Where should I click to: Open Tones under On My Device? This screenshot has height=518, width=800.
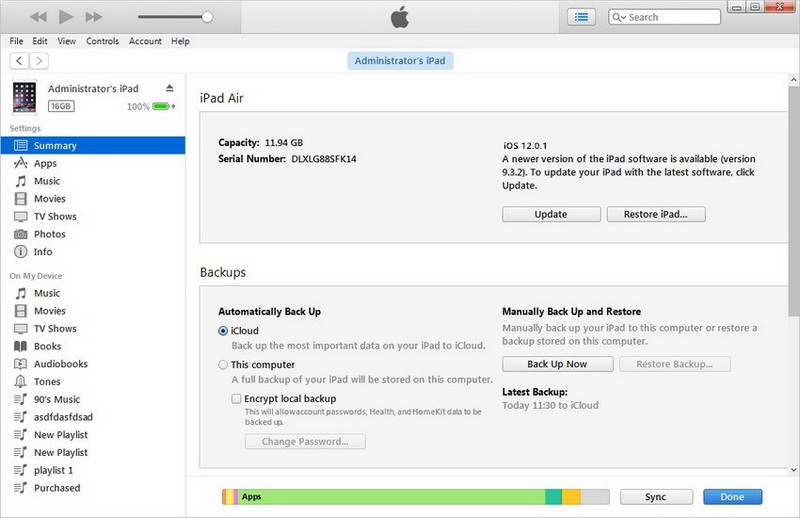click(47, 382)
